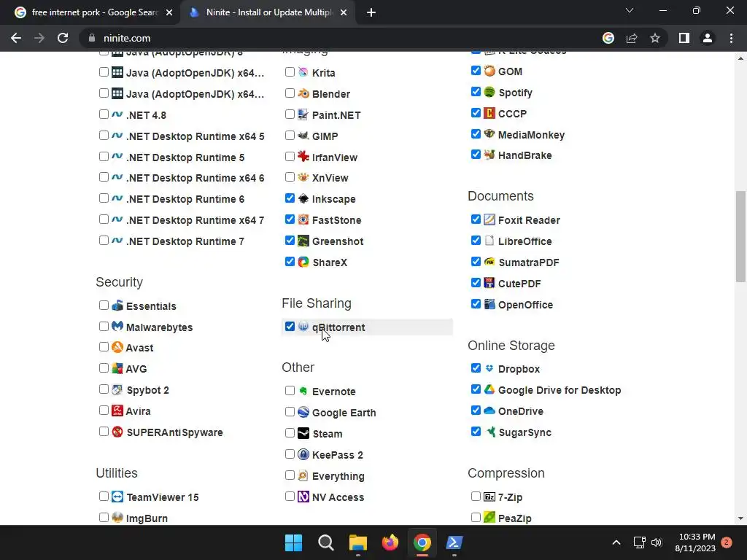Viewport: 747px width, 560px height.
Task: Click the Spotify green icon
Action: tap(489, 92)
